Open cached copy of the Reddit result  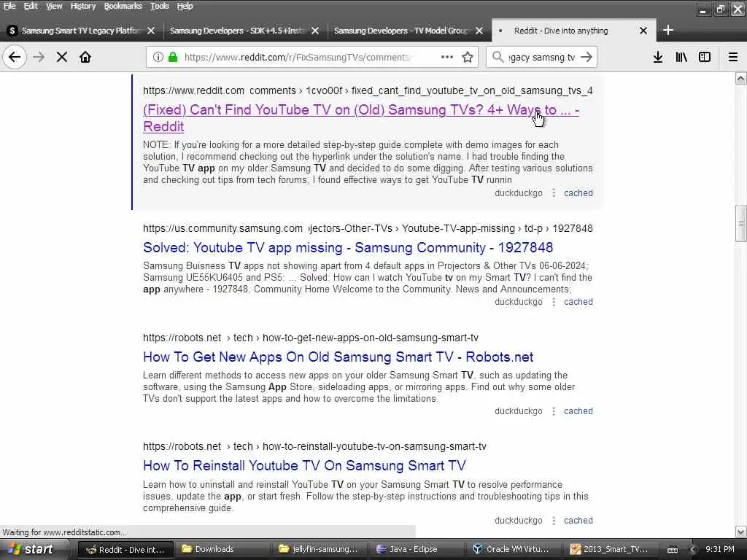[x=578, y=192]
